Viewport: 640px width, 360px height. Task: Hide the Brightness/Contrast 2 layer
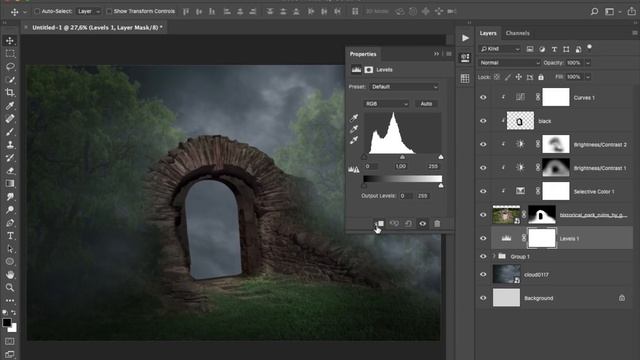coord(483,144)
